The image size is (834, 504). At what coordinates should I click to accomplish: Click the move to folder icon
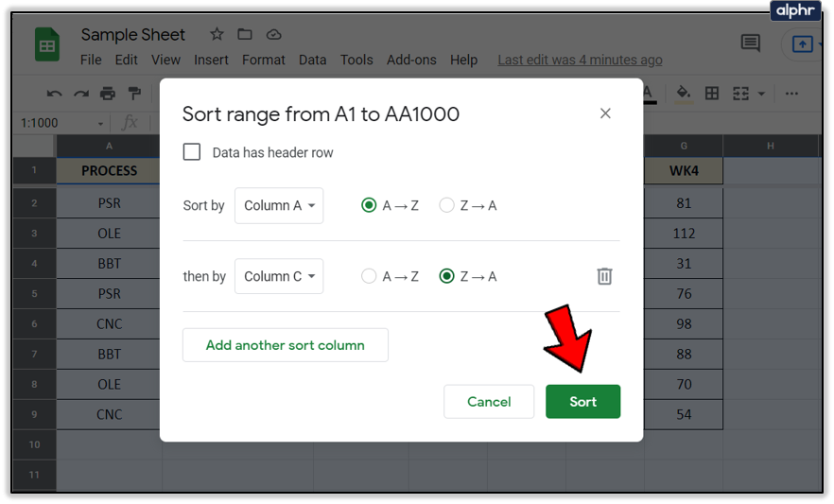[245, 35]
